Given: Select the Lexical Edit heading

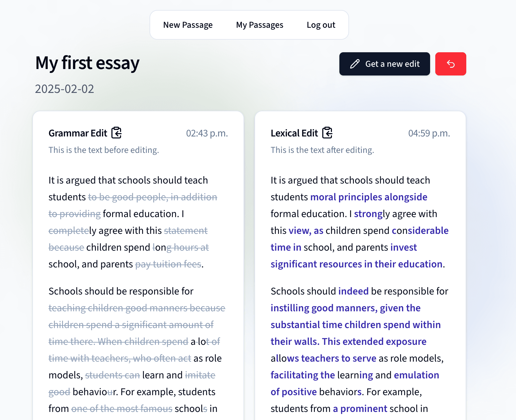Looking at the screenshot, I should [294, 133].
